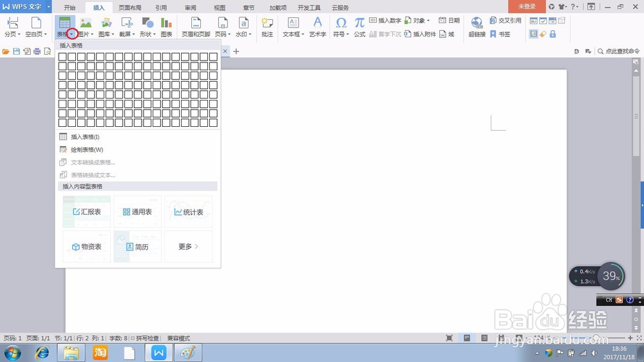Click the zoom in plus button
This screenshot has height=362, width=644.
630,338
